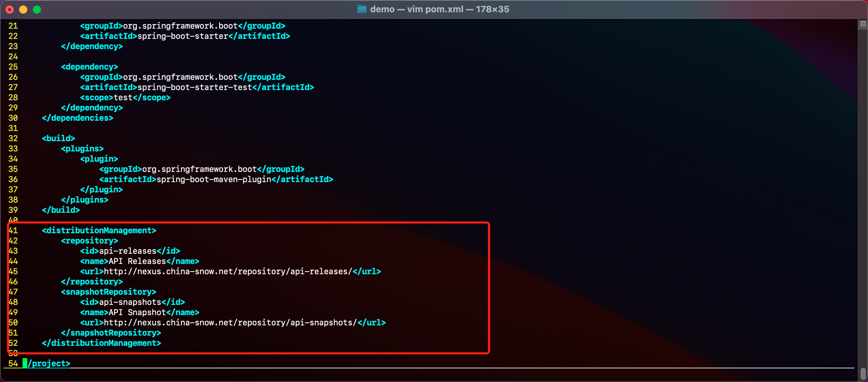Click the closing snapshotRepository tag on line 51

point(111,333)
